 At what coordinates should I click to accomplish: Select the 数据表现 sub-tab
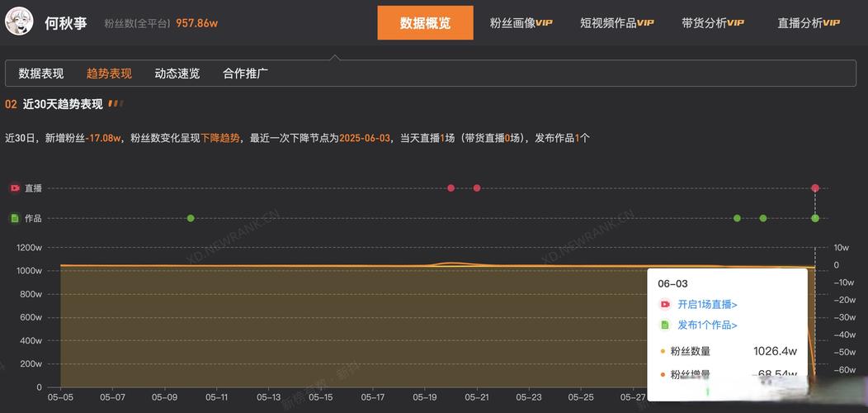tap(41, 74)
